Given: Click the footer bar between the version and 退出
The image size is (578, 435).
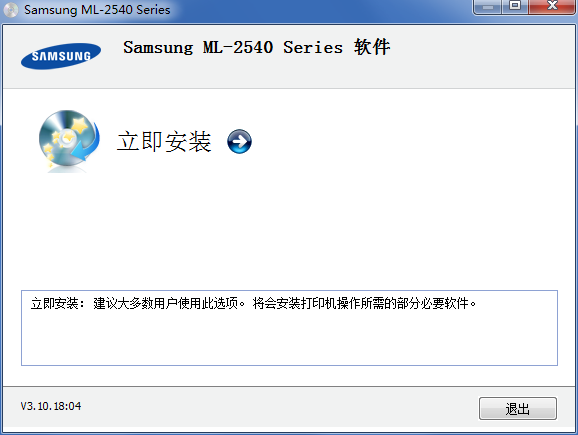Looking at the screenshot, I should pos(280,407).
